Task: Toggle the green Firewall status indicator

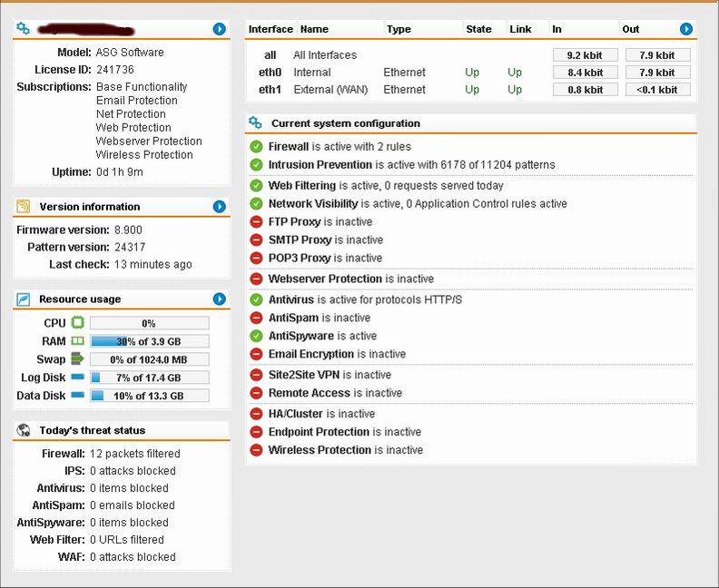Action: (x=256, y=147)
